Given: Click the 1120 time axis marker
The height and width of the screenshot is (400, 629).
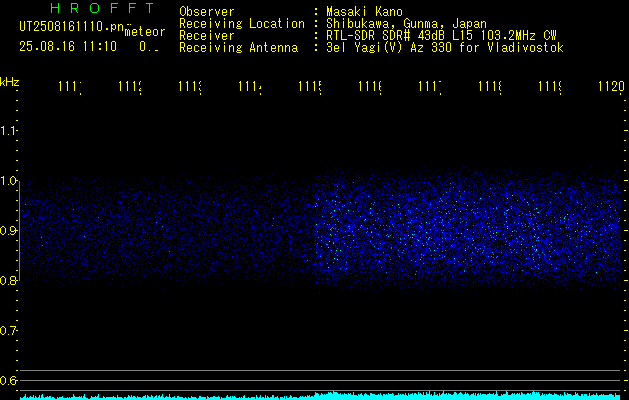Looking at the screenshot, I should (x=611, y=86).
